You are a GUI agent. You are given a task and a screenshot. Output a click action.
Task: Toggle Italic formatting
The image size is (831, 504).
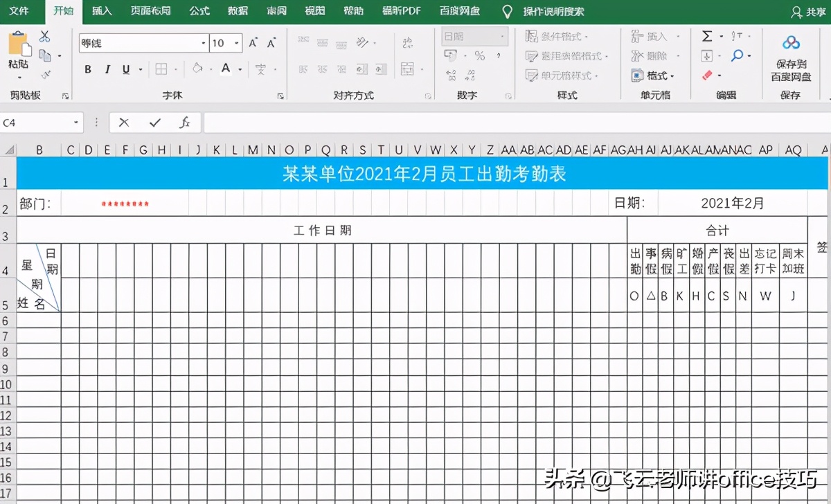107,69
